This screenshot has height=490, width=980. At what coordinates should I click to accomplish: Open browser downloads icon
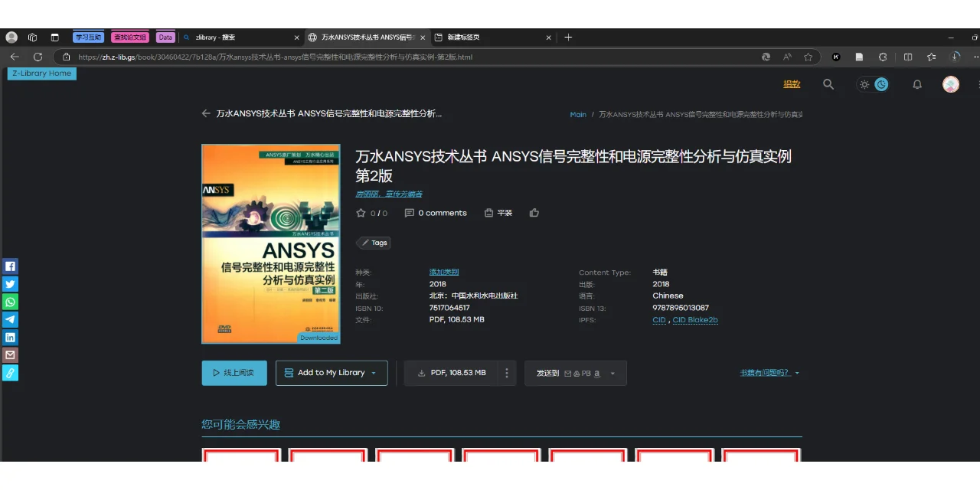[x=955, y=57]
